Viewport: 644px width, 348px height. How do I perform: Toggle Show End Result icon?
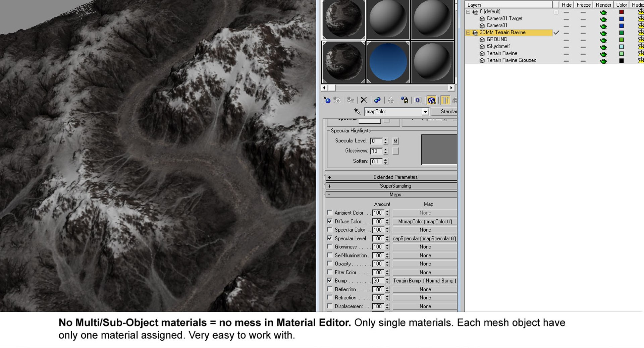[445, 100]
